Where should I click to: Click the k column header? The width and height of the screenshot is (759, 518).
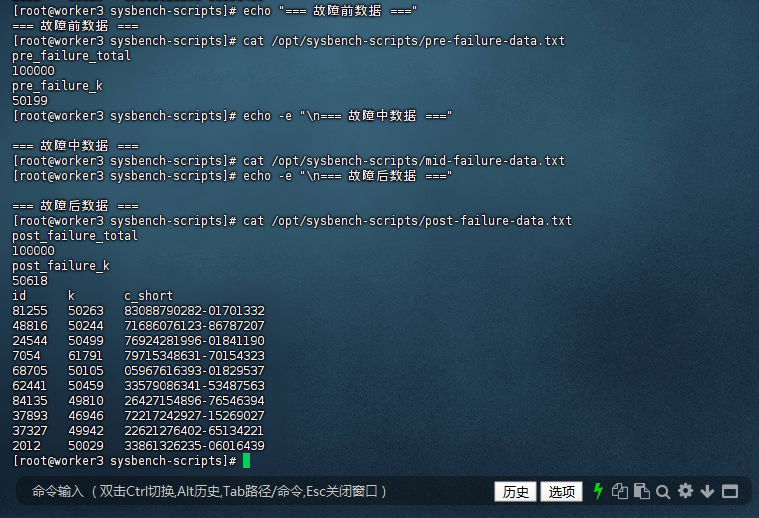point(71,295)
